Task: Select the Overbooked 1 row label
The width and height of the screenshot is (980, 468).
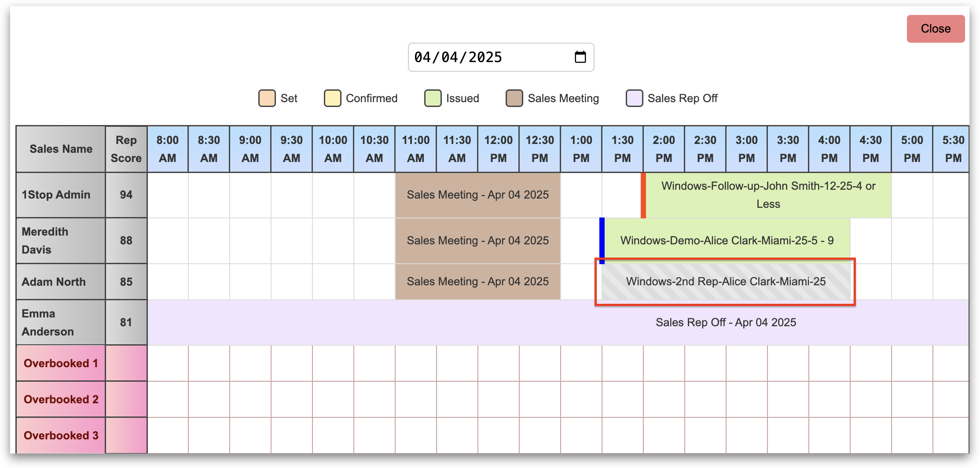Action: (61, 363)
